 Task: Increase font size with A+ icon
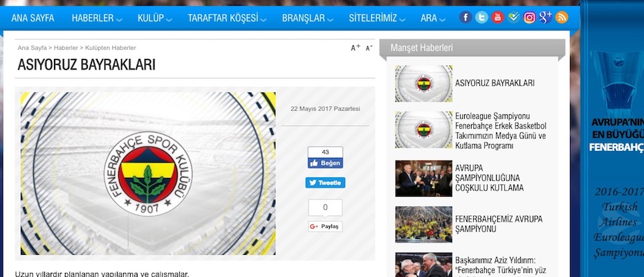tap(356, 48)
